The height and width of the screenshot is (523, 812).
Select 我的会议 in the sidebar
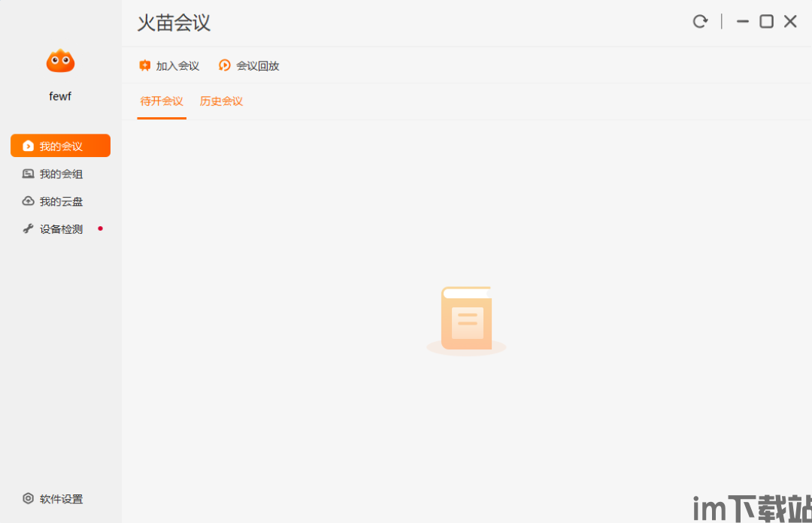[x=61, y=146]
